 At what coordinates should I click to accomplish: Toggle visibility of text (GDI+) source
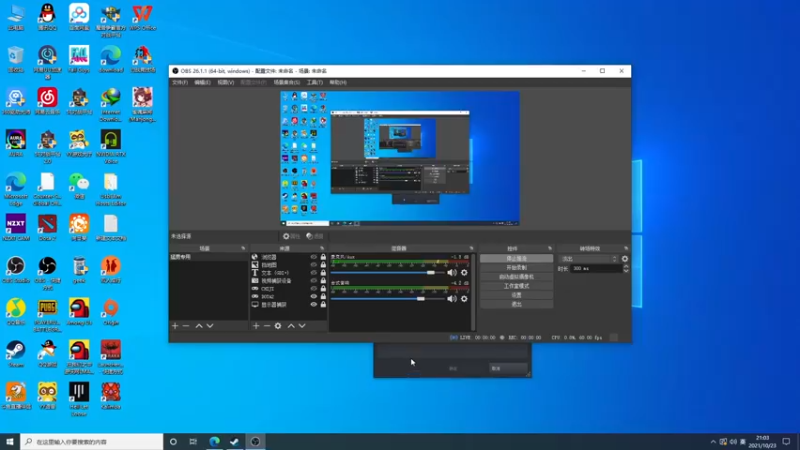click(314, 273)
